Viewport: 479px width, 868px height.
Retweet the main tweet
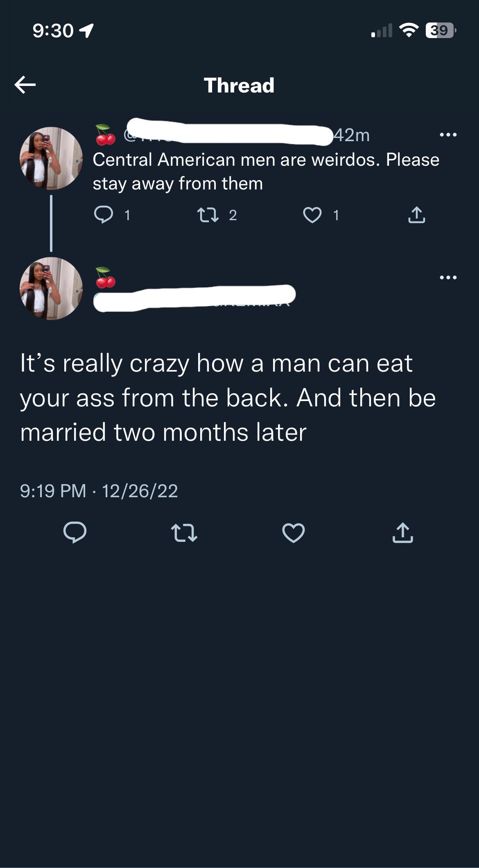184,532
